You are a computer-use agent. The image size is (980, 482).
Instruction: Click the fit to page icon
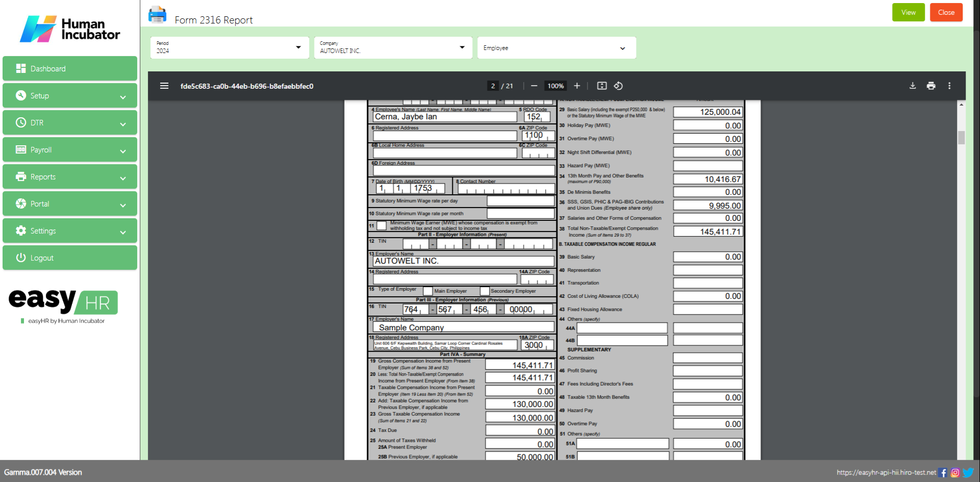click(x=602, y=86)
